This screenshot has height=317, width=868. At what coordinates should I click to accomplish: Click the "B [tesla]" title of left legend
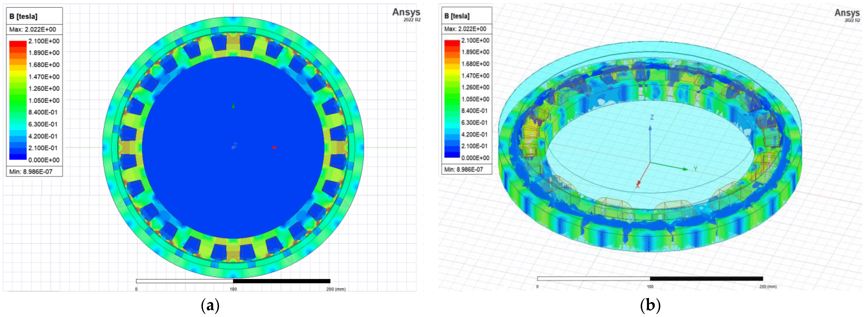(x=23, y=16)
